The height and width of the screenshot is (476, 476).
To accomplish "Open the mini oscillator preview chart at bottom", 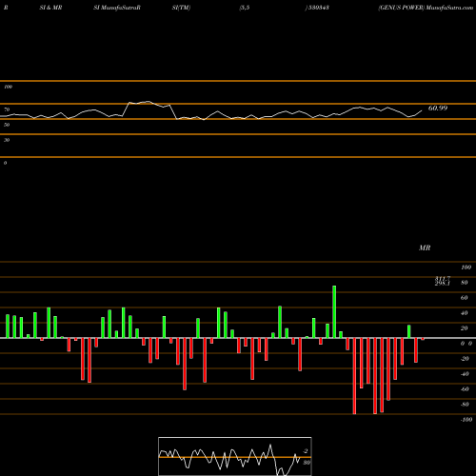I will 235,456.
